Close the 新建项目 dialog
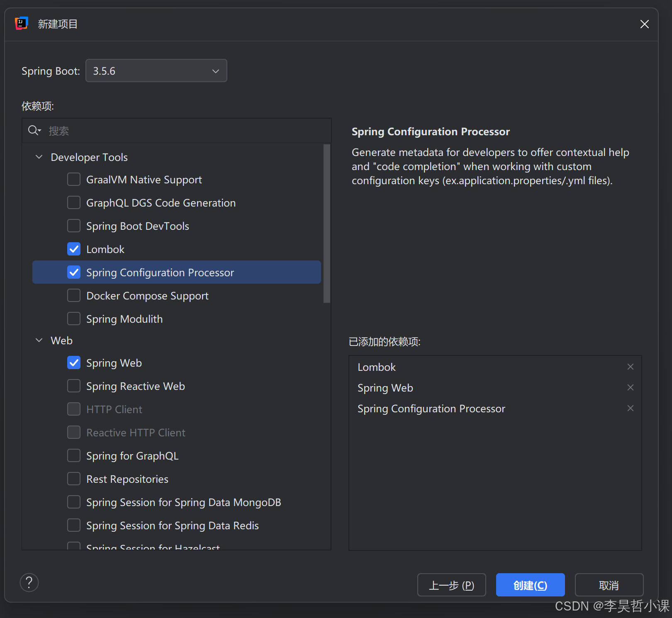672x618 pixels. click(644, 24)
